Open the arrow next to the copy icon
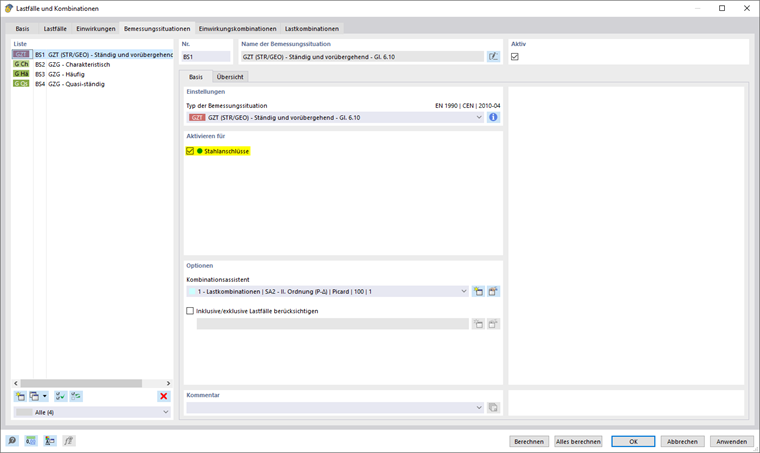The width and height of the screenshot is (760, 453). click(45, 396)
